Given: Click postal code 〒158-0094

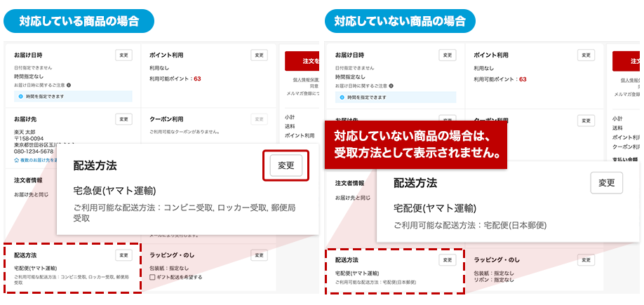Looking at the screenshot, I should point(29,139).
